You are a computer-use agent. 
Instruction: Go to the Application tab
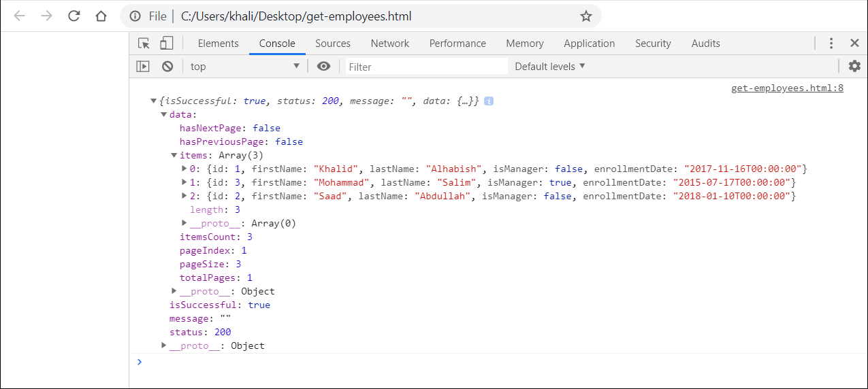590,43
